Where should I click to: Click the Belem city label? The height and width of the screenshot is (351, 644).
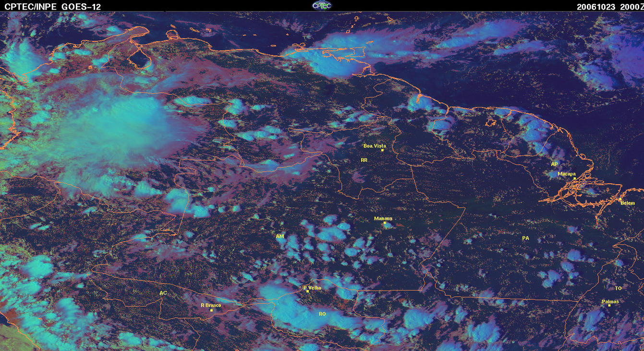[628, 203]
